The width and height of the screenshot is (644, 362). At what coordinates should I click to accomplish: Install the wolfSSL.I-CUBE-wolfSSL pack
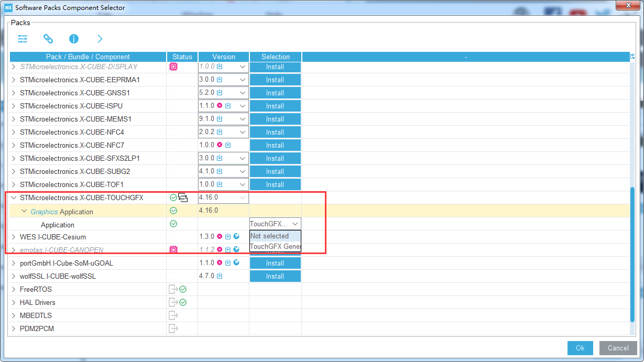(275, 276)
